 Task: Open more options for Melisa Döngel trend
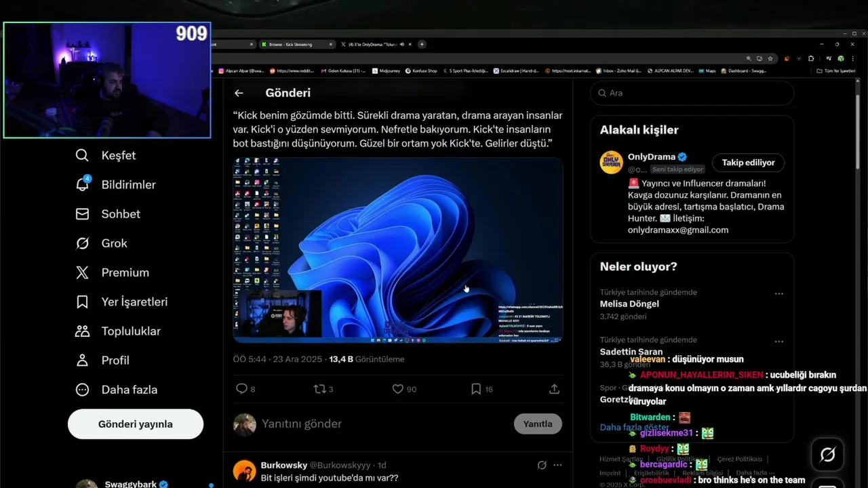[778, 293]
